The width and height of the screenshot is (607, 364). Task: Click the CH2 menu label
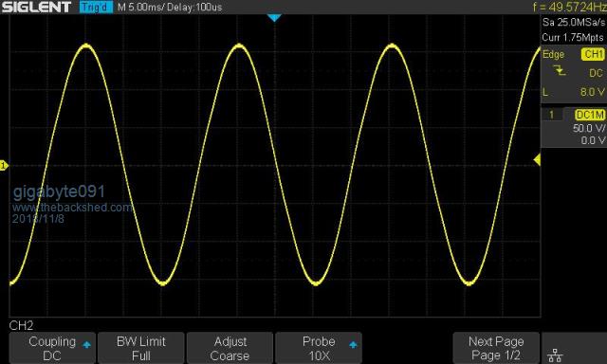click(21, 325)
